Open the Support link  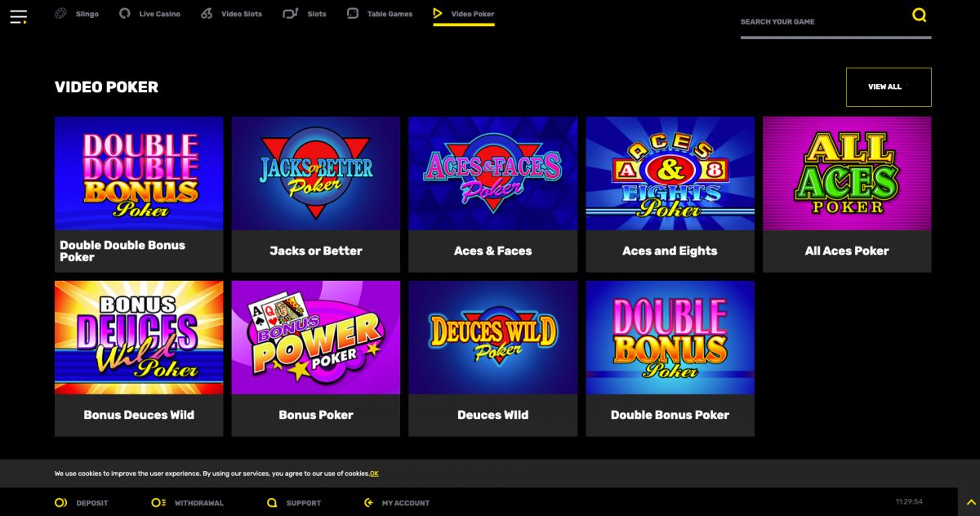pyautogui.click(x=304, y=503)
